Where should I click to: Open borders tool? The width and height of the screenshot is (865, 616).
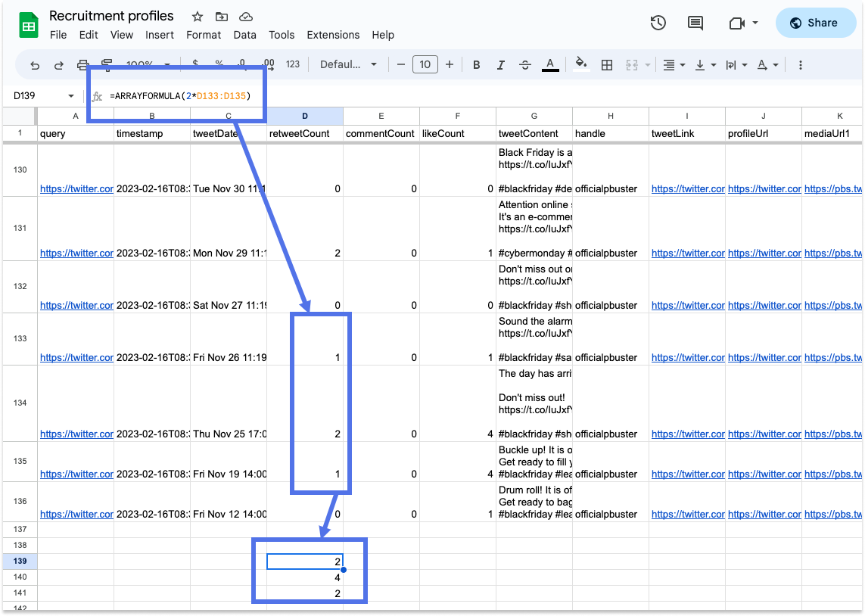click(x=607, y=65)
